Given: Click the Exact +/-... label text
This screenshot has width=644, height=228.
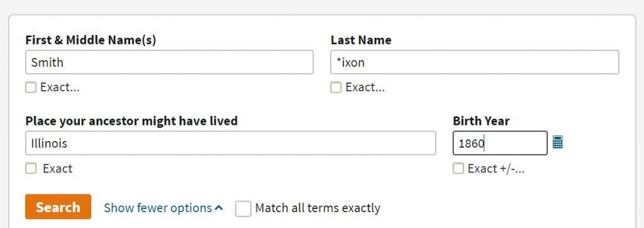Looking at the screenshot, I should [x=496, y=169].
